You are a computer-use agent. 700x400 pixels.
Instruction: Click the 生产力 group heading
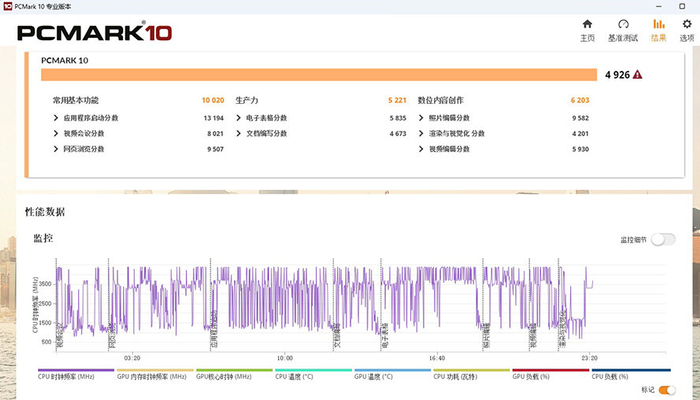coord(247,100)
